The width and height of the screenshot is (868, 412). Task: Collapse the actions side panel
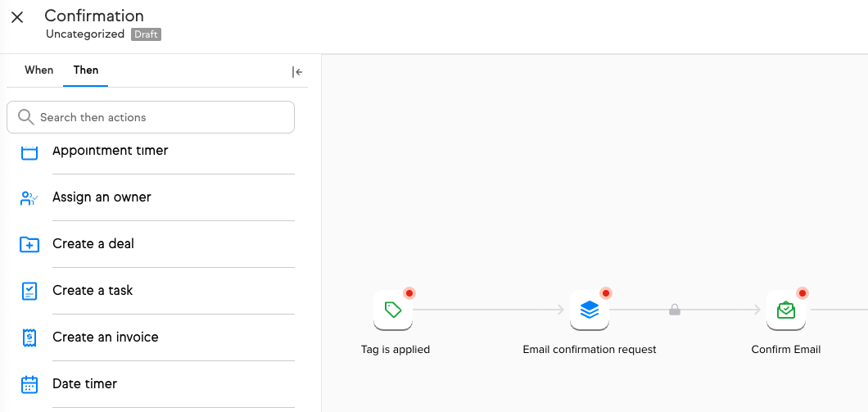pyautogui.click(x=297, y=72)
